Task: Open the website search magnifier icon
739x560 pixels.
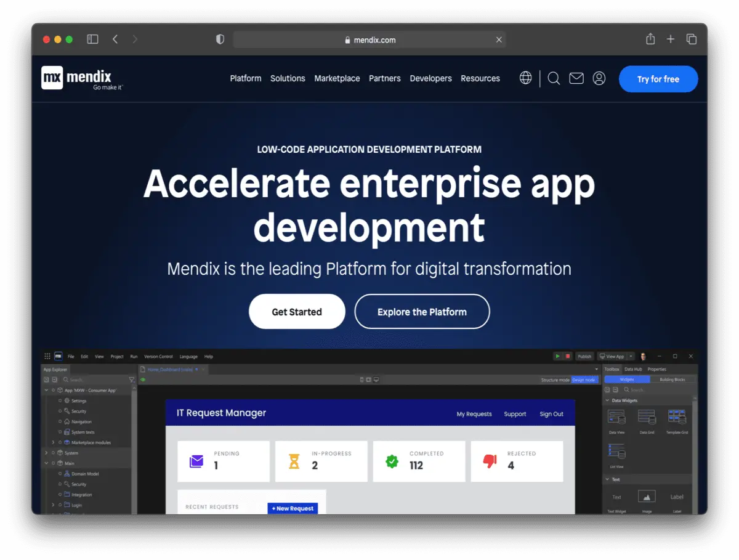Action: pyautogui.click(x=554, y=78)
